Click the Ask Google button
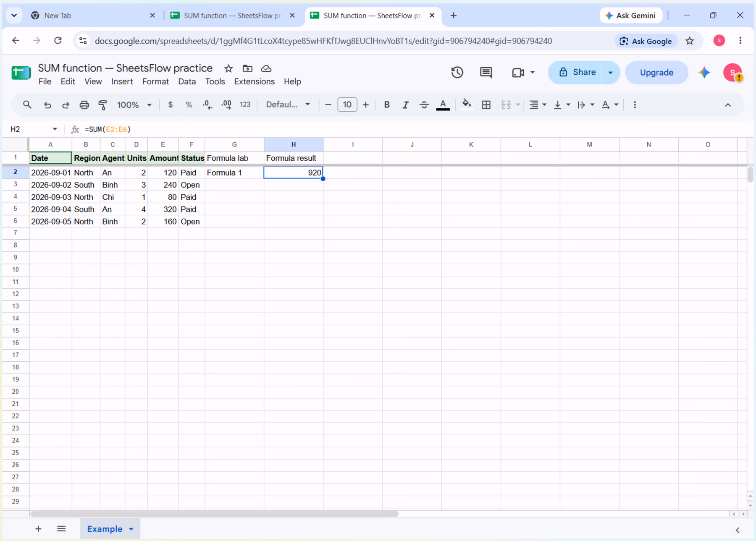Viewport: 756px width, 541px height. pos(646,41)
